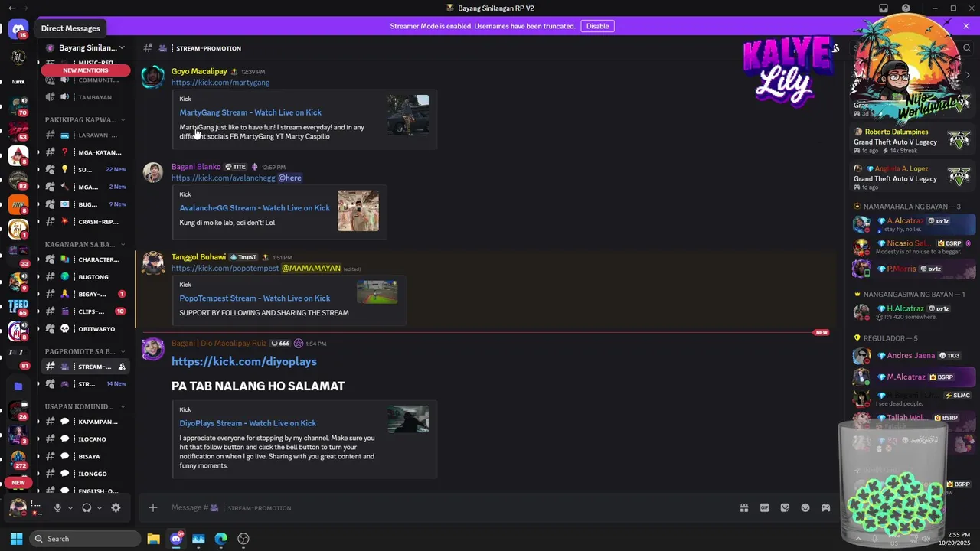Open the BUGTONG channel
This screenshot has width=980, height=551.
coord(85,277)
